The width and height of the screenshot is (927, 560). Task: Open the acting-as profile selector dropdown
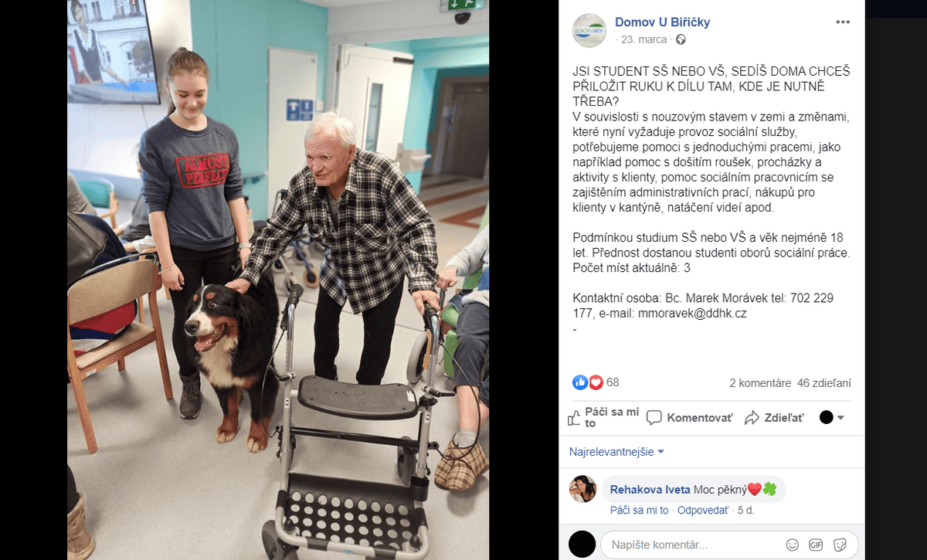tap(832, 418)
